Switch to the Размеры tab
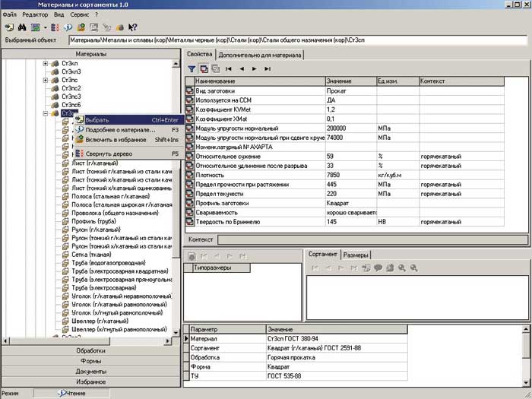 click(x=355, y=255)
